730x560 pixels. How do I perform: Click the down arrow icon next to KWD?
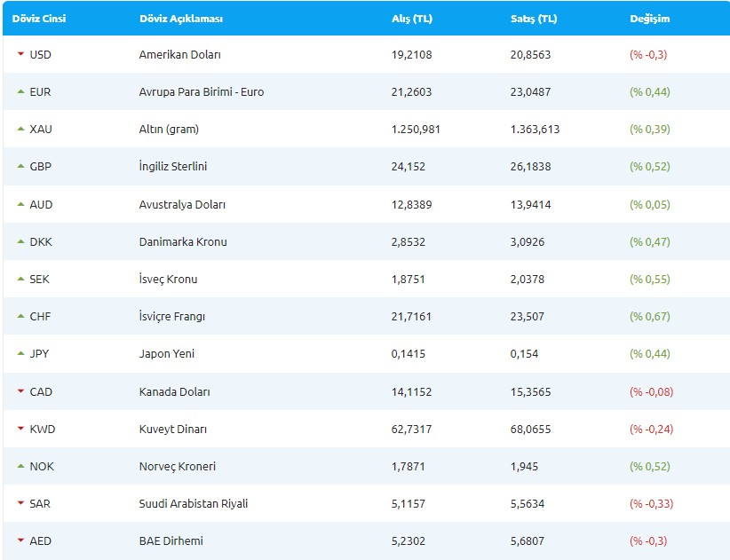(x=20, y=429)
